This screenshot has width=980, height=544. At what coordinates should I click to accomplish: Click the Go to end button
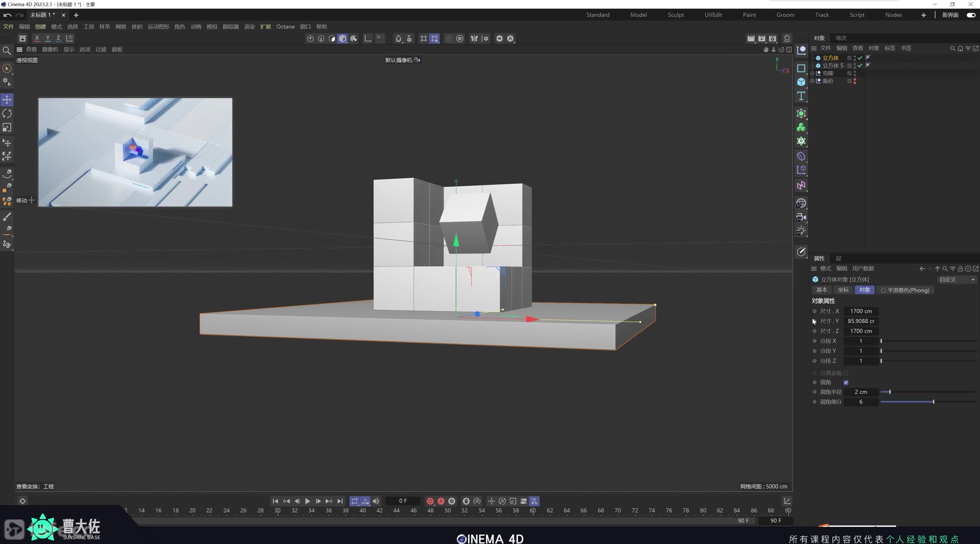click(340, 501)
